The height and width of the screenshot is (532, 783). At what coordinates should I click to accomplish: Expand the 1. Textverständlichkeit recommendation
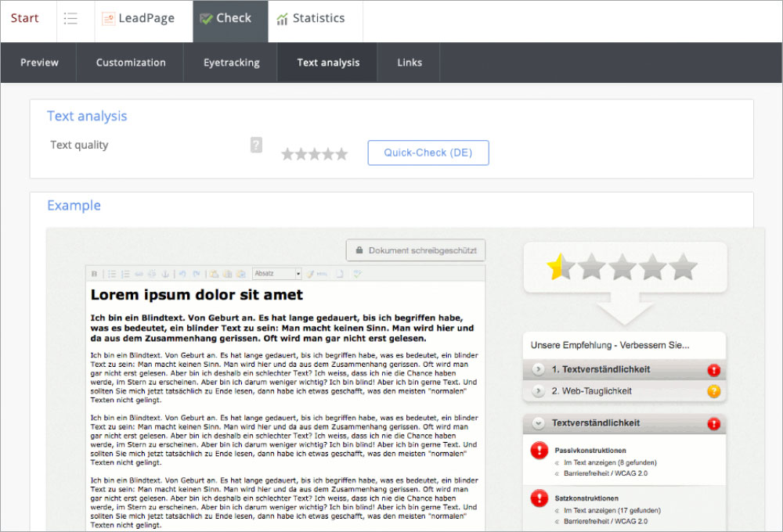pyautogui.click(x=538, y=369)
